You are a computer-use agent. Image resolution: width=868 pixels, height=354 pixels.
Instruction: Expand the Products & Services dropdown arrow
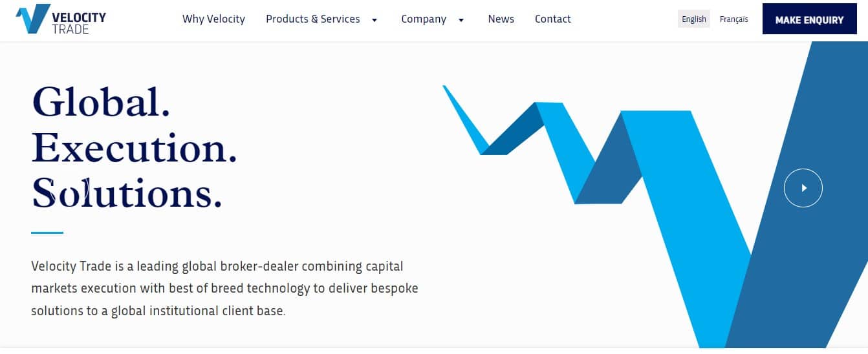click(x=374, y=20)
